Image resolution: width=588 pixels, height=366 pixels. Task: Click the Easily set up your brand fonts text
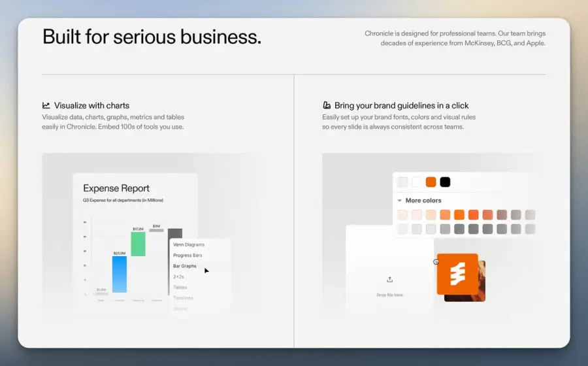399,122
